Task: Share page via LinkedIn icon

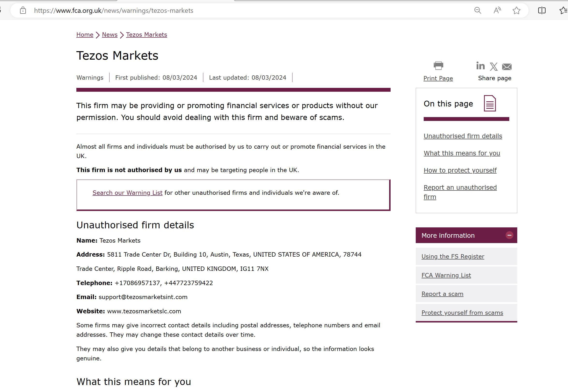Action: (x=480, y=66)
